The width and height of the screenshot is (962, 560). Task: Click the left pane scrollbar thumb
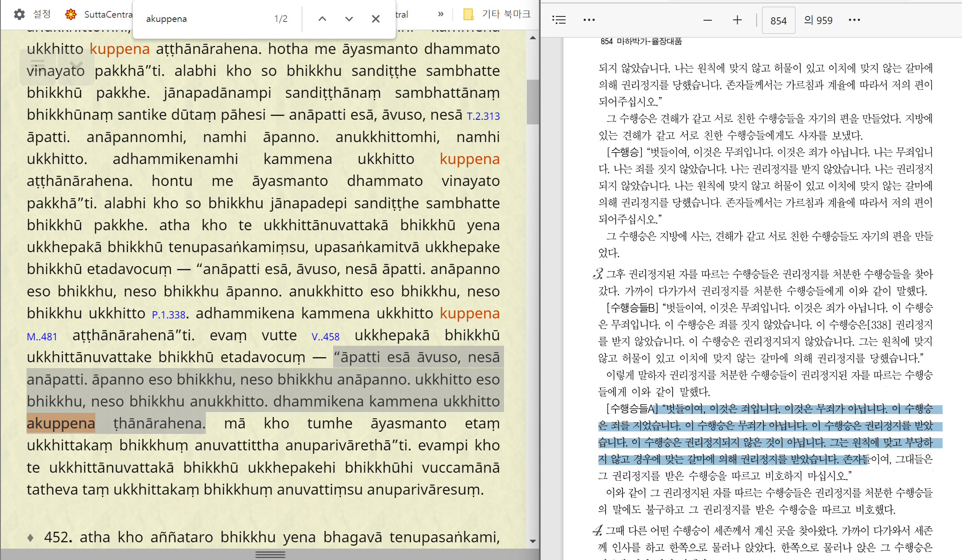[533, 102]
